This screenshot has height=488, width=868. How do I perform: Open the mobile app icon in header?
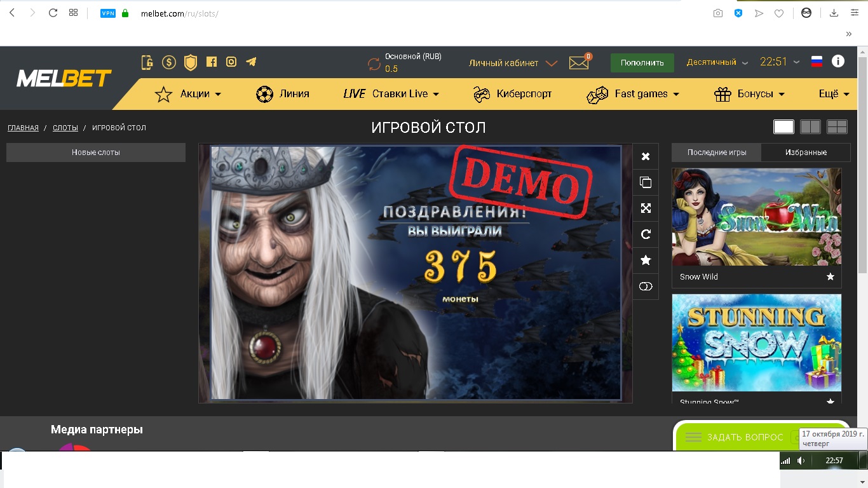[147, 62]
